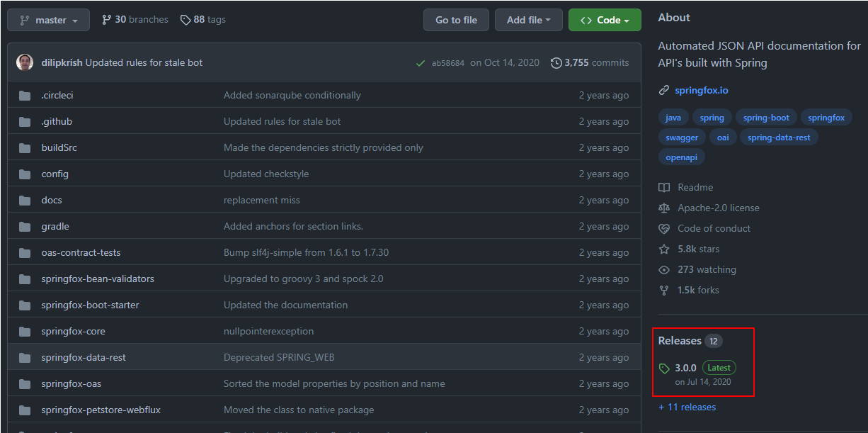Open the springfox-data-rest folder
Viewport: 868px width, 433px height.
(x=84, y=357)
